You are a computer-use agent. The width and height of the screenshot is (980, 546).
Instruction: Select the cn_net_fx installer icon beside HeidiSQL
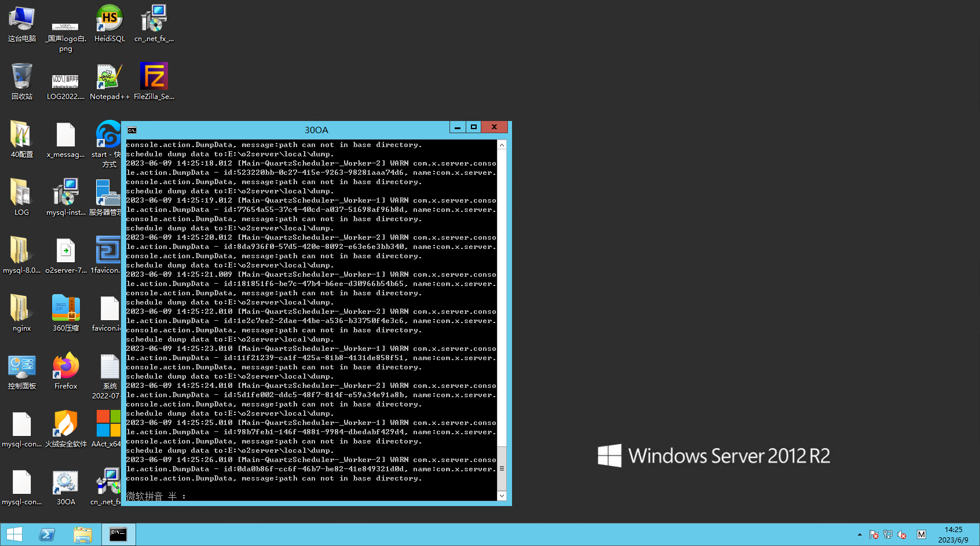(x=154, y=24)
